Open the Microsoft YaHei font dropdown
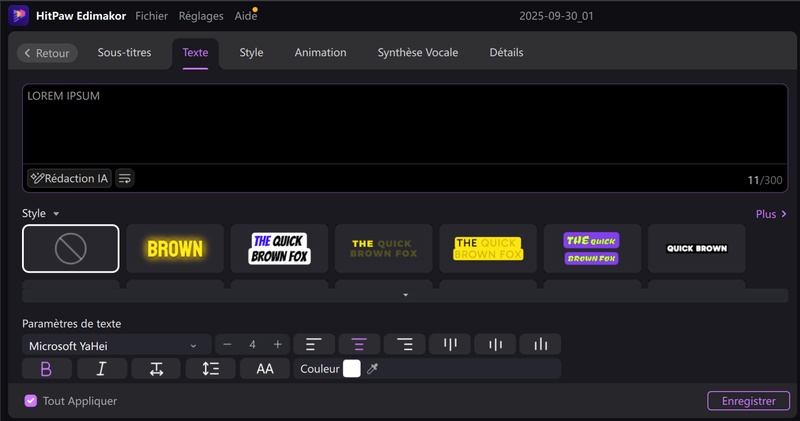The image size is (800, 421). 117,345
